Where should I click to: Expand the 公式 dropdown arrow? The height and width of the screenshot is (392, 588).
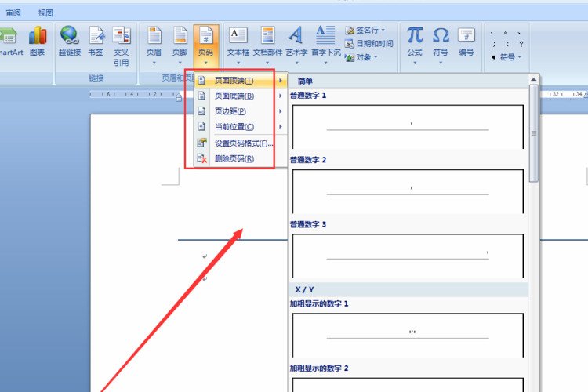pyautogui.click(x=415, y=63)
